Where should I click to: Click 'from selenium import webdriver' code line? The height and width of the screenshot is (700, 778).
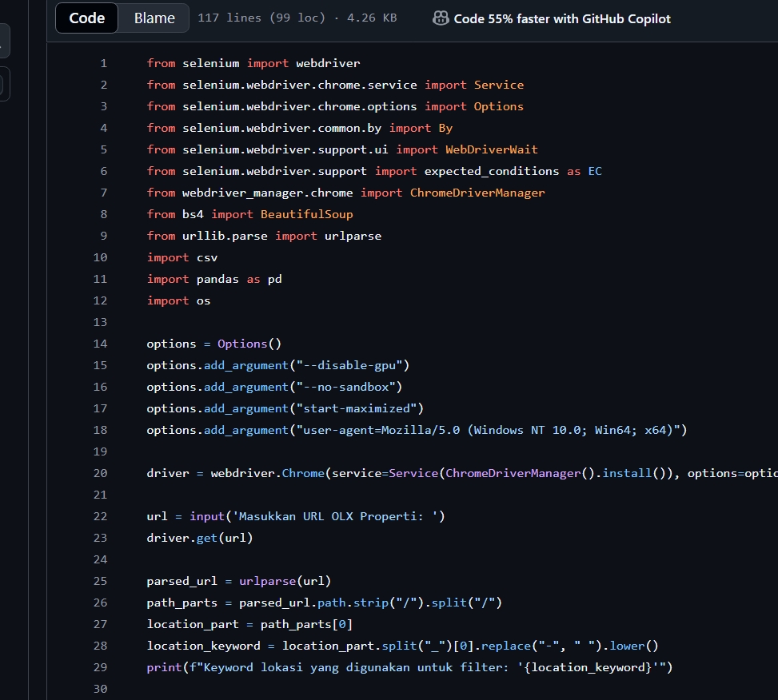tap(253, 63)
